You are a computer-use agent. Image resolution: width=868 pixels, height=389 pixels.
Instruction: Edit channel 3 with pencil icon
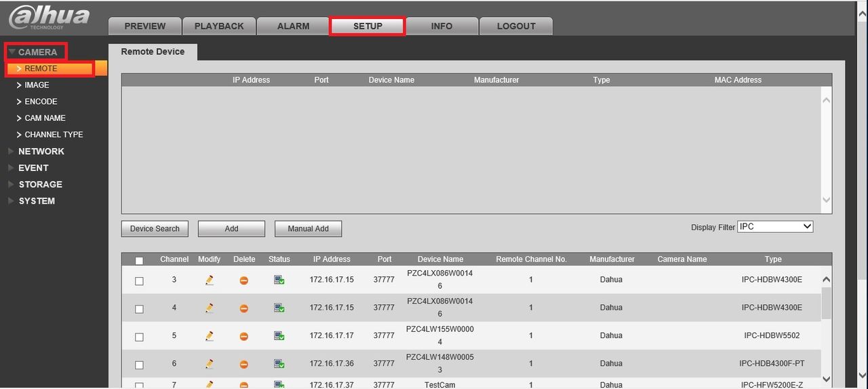click(x=210, y=280)
